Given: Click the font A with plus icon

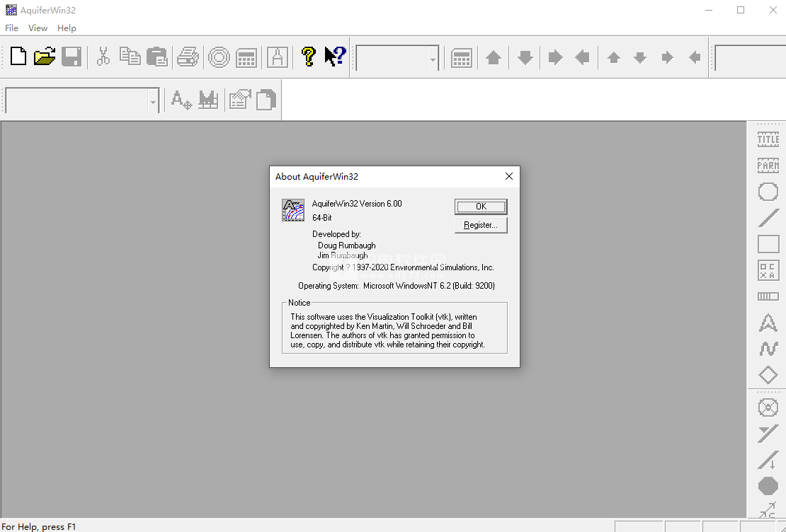Looking at the screenshot, I should coord(181,100).
